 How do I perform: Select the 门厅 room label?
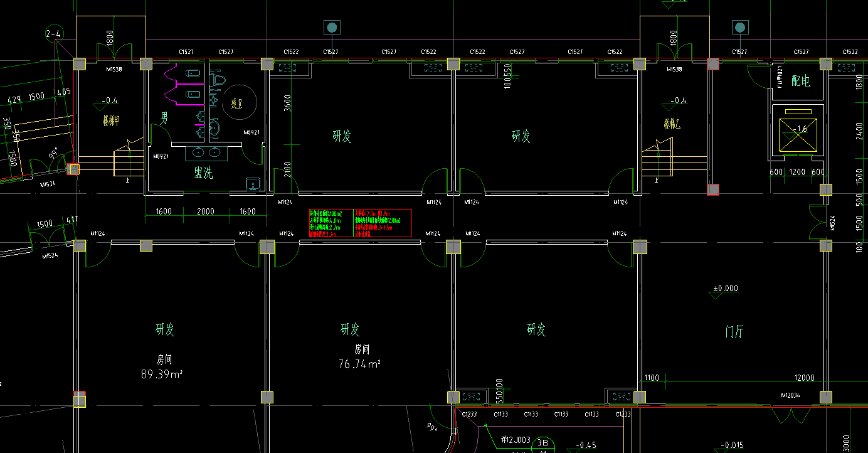tap(734, 333)
